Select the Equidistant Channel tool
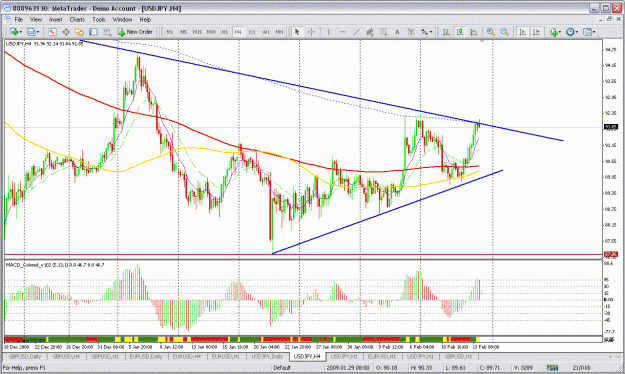This screenshot has width=625, height=374. 370,32
